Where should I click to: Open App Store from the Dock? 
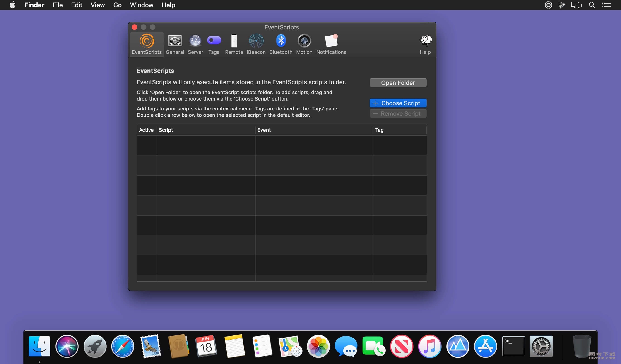486,346
